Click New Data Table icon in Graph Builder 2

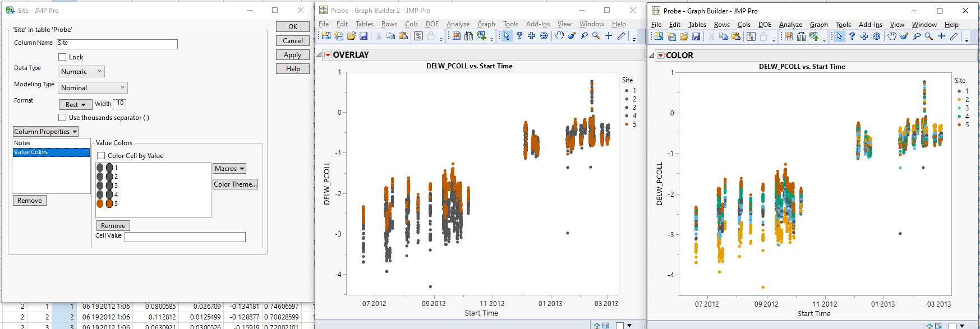(326, 36)
